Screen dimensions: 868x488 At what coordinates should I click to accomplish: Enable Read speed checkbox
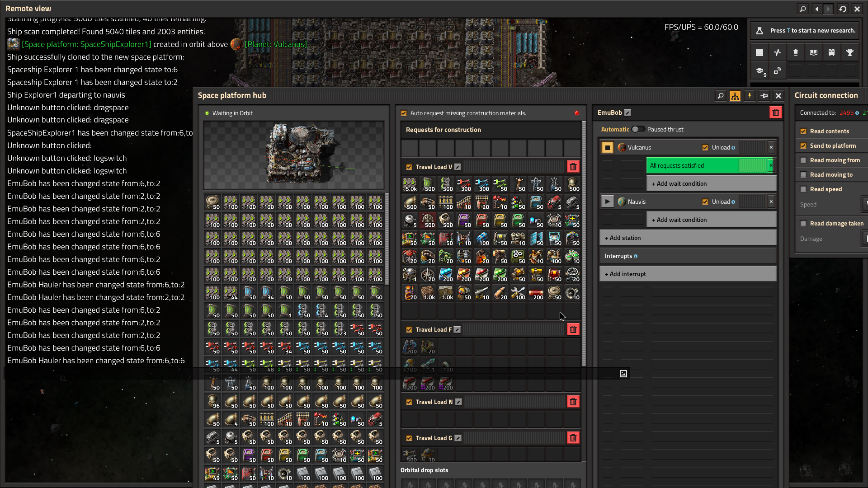click(x=803, y=189)
